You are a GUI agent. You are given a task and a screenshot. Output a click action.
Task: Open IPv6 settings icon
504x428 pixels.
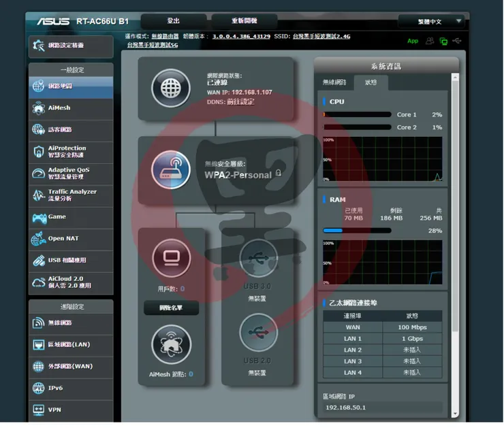click(38, 388)
